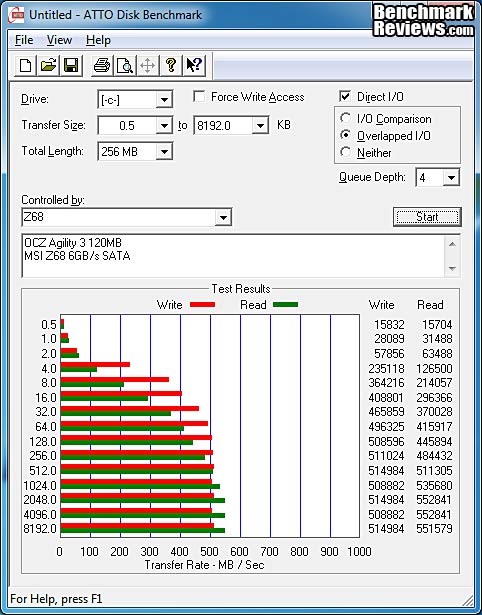Open the View menu

tap(59, 40)
